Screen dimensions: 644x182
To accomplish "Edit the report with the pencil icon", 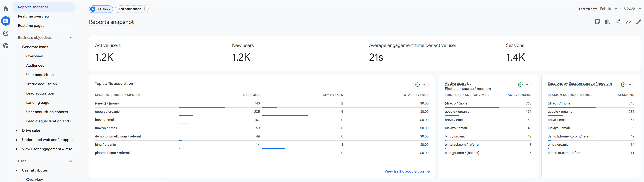I will [639, 21].
